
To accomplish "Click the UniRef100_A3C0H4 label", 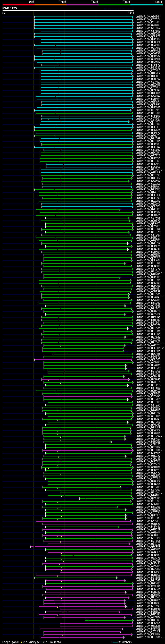I will tap(148, 152).
